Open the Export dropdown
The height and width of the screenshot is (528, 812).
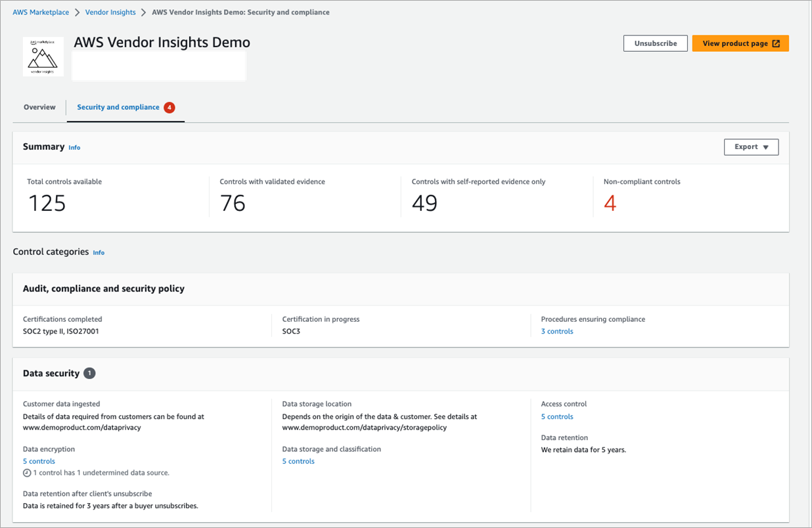pos(751,147)
